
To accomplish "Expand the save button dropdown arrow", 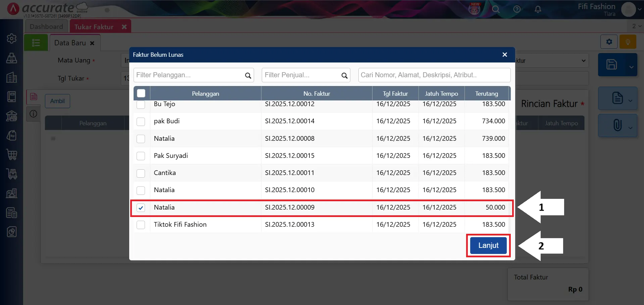I will [x=631, y=67].
